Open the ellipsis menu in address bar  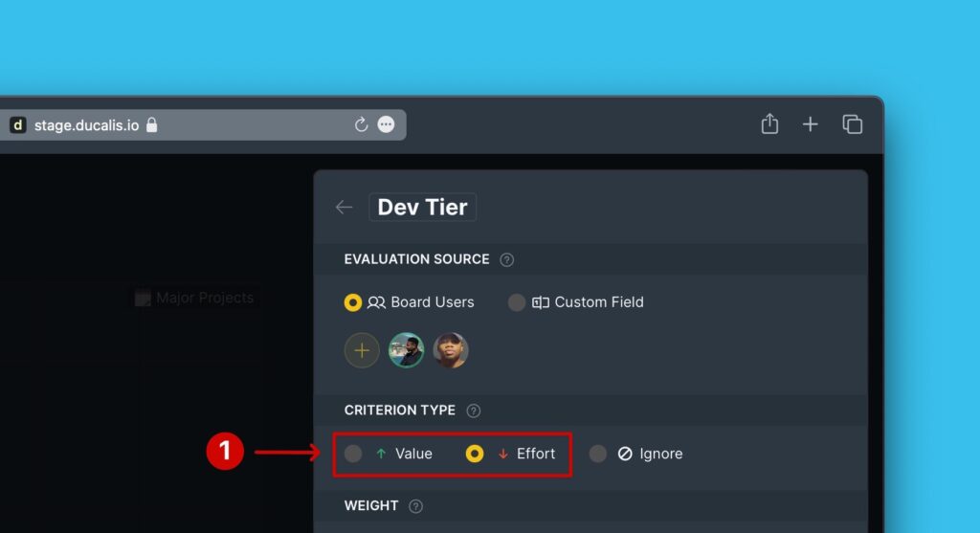386,125
